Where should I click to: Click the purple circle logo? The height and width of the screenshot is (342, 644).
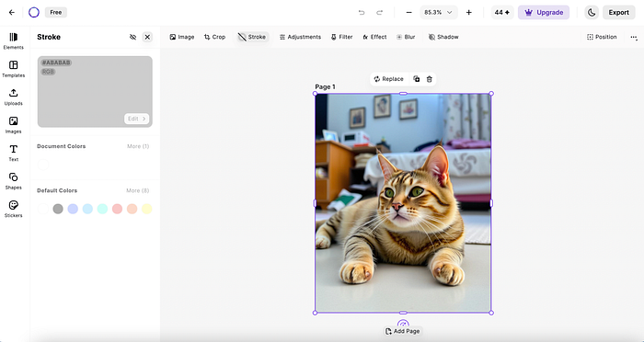pyautogui.click(x=34, y=12)
